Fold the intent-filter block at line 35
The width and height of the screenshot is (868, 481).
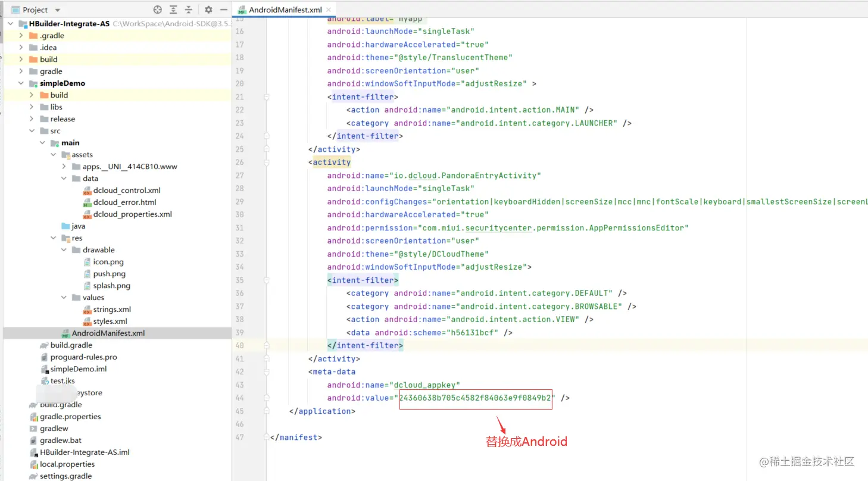pos(267,280)
